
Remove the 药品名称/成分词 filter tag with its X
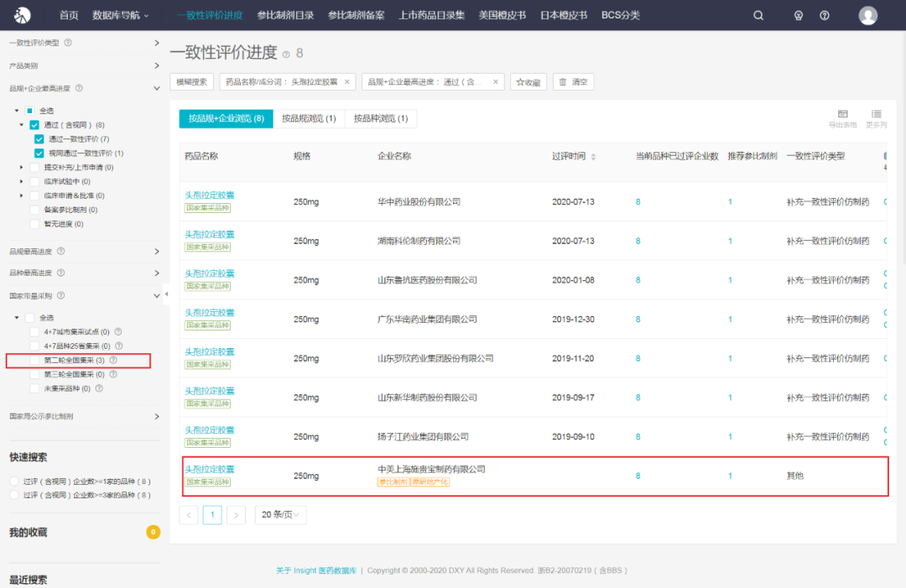click(x=346, y=82)
